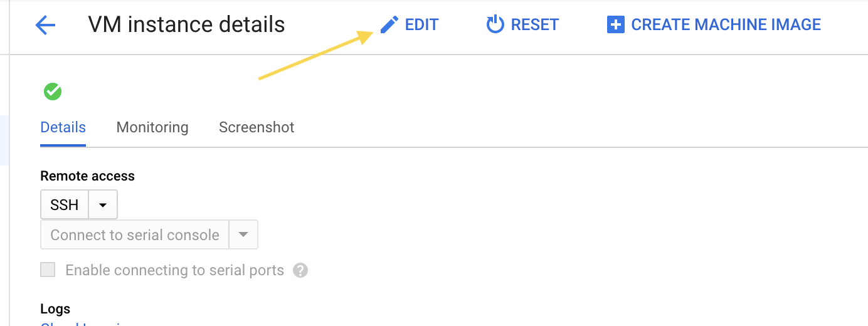868x326 pixels.
Task: Click the RESET text label
Action: pos(534,25)
